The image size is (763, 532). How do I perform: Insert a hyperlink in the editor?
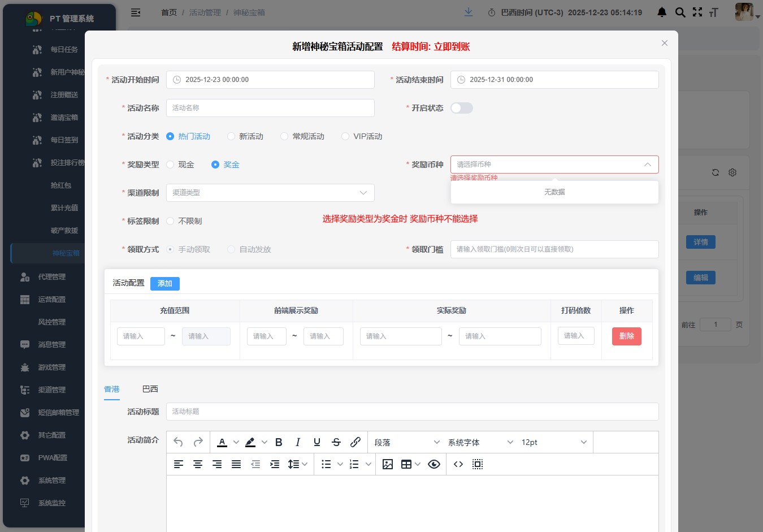[356, 442]
